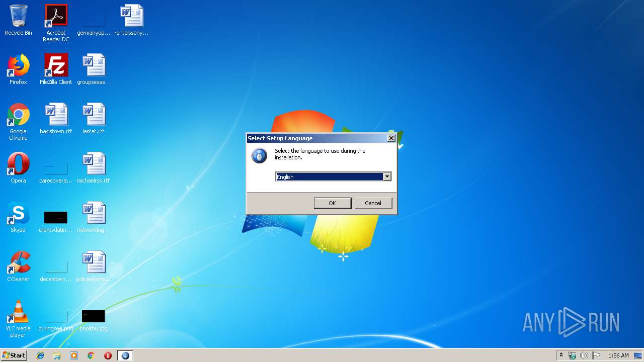Image resolution: width=644 pixels, height=362 pixels.
Task: Open the Start menu
Action: click(x=14, y=355)
